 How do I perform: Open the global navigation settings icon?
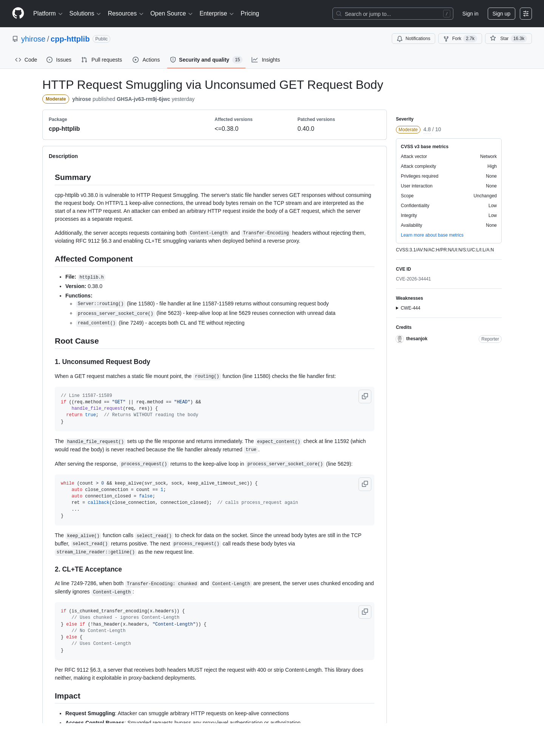(526, 14)
